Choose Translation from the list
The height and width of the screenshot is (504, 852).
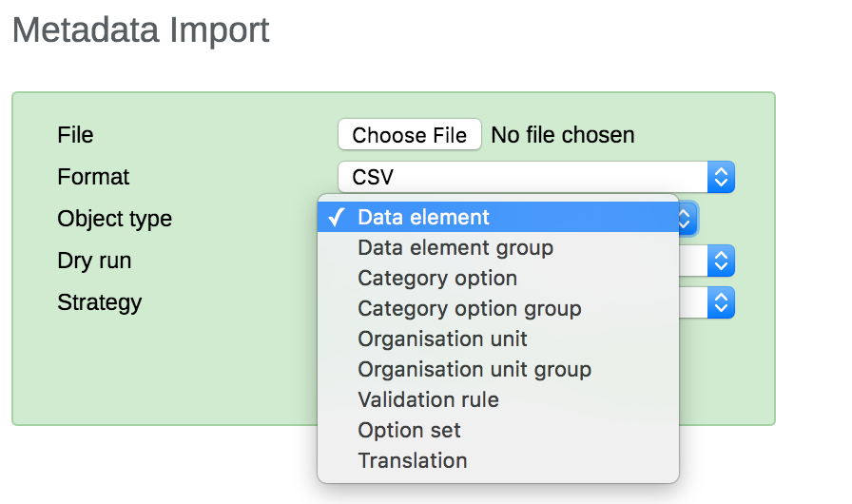[x=413, y=460]
